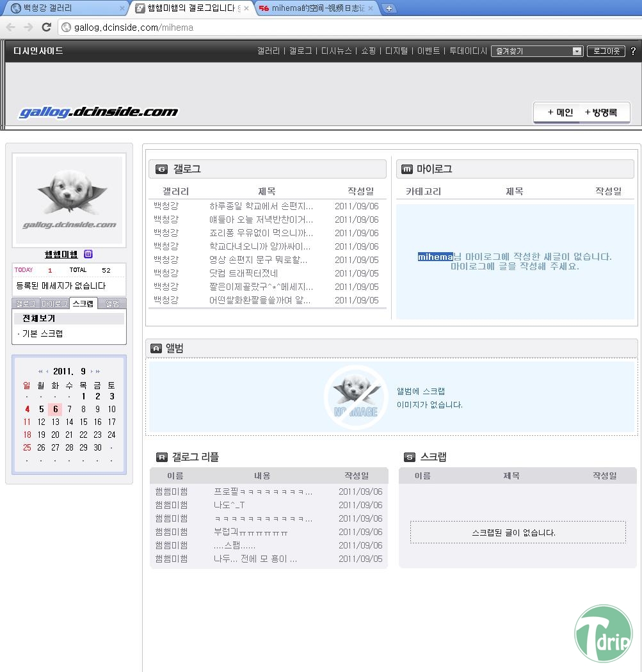The image size is (642, 672).
Task: Click the S icon beside 스크랩 heading
Action: (x=410, y=458)
